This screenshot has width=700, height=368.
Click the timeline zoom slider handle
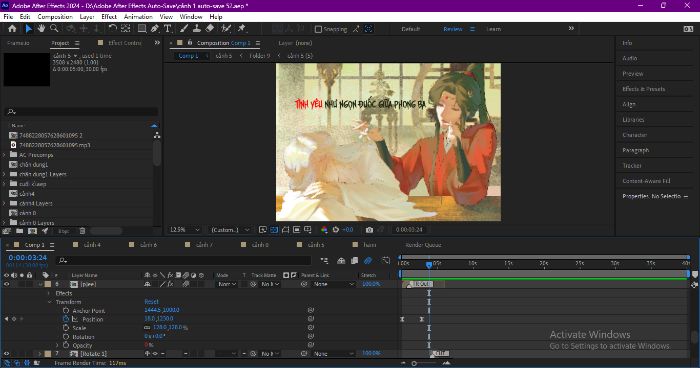(x=414, y=364)
